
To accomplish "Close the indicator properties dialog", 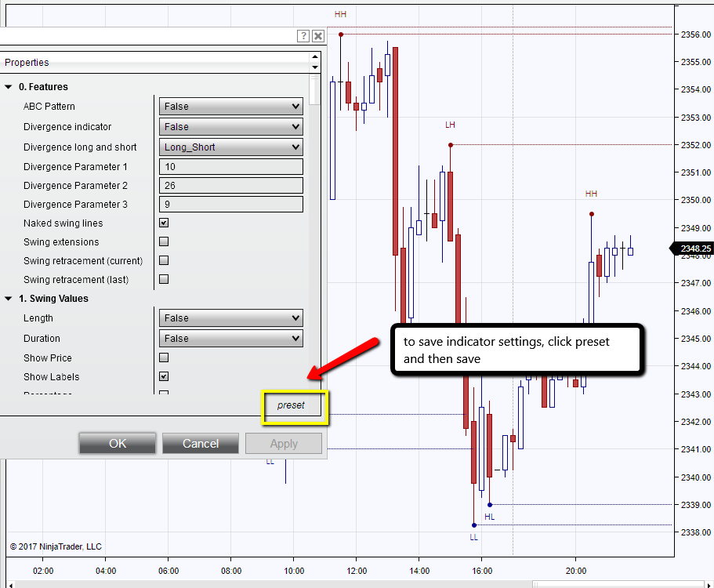I will [x=318, y=36].
